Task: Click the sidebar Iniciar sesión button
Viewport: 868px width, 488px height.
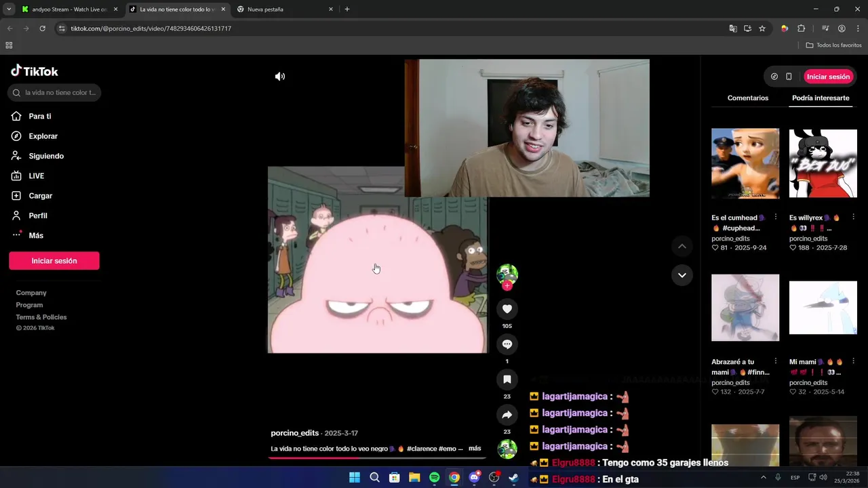Action: pyautogui.click(x=54, y=261)
